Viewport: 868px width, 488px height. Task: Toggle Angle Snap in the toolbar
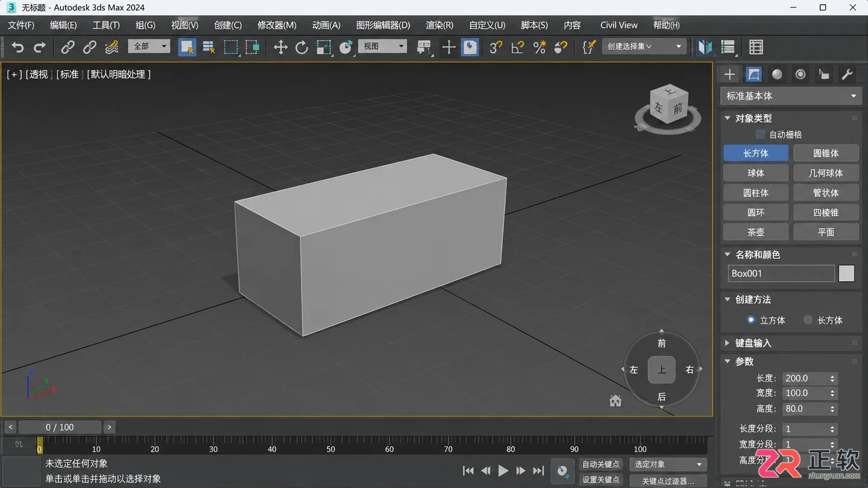click(x=518, y=47)
